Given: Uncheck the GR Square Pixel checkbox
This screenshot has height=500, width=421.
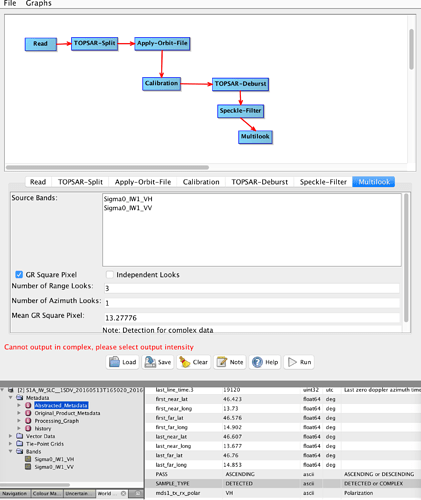Looking at the screenshot, I should tap(19, 275).
